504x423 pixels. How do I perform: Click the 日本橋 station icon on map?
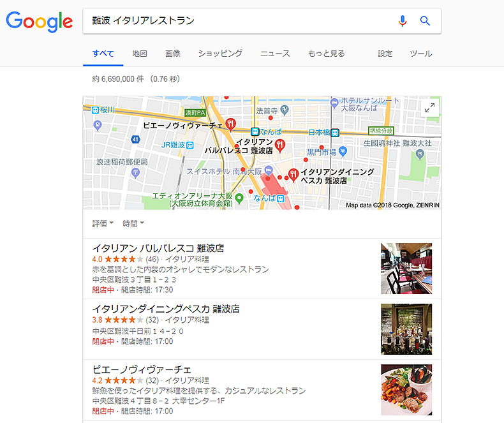[x=335, y=133]
